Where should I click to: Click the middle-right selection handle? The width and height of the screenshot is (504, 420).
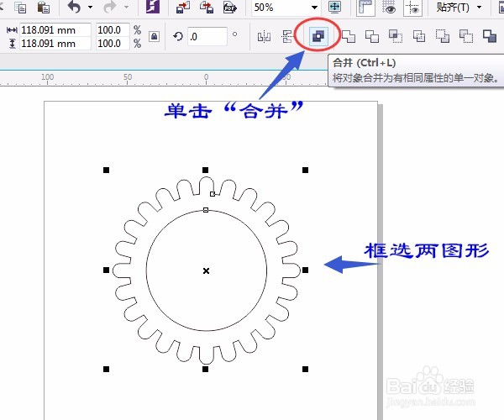pos(306,270)
